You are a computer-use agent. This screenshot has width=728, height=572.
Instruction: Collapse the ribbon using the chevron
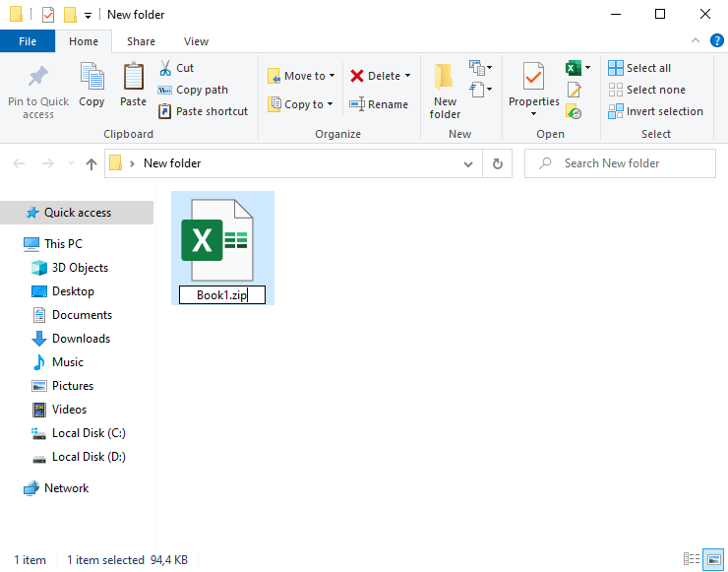click(x=695, y=41)
